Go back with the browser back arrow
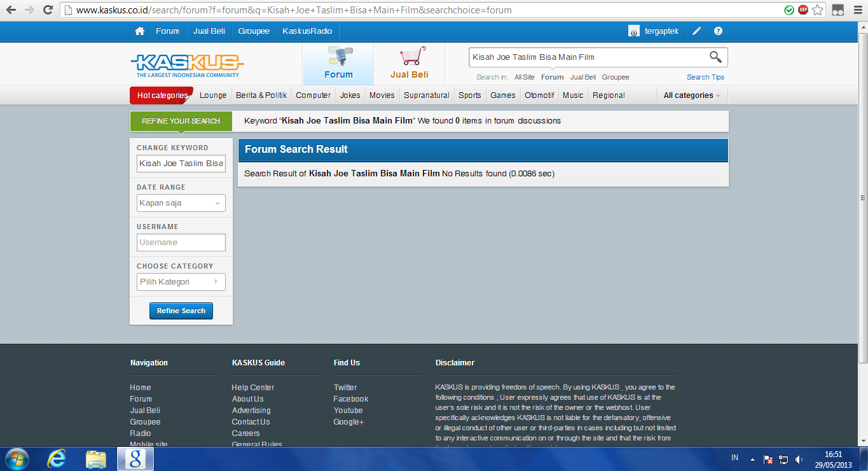This screenshot has height=471, width=868. 11,10
